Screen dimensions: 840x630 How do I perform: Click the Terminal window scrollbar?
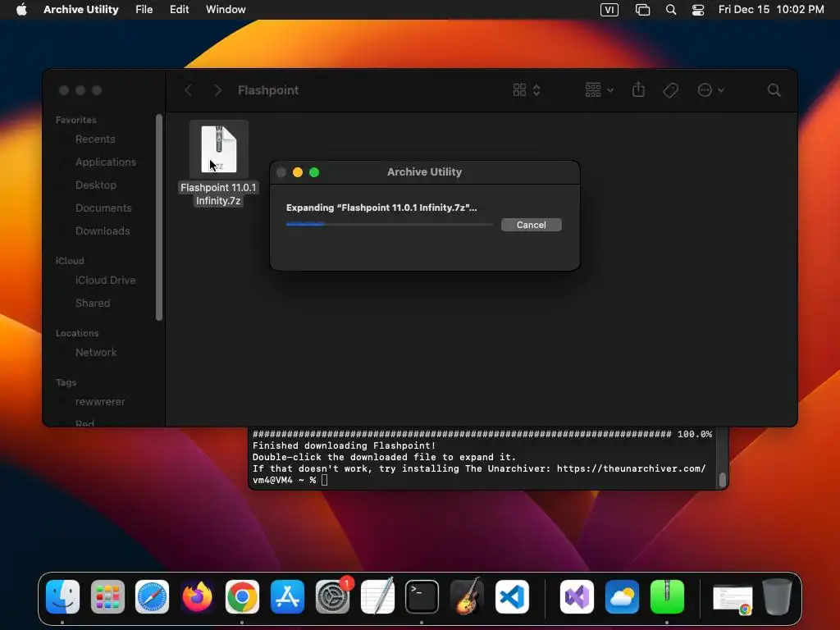click(722, 480)
